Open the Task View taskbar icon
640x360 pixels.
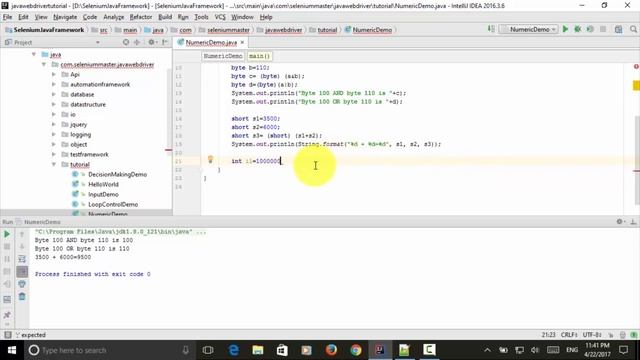click(x=208, y=350)
